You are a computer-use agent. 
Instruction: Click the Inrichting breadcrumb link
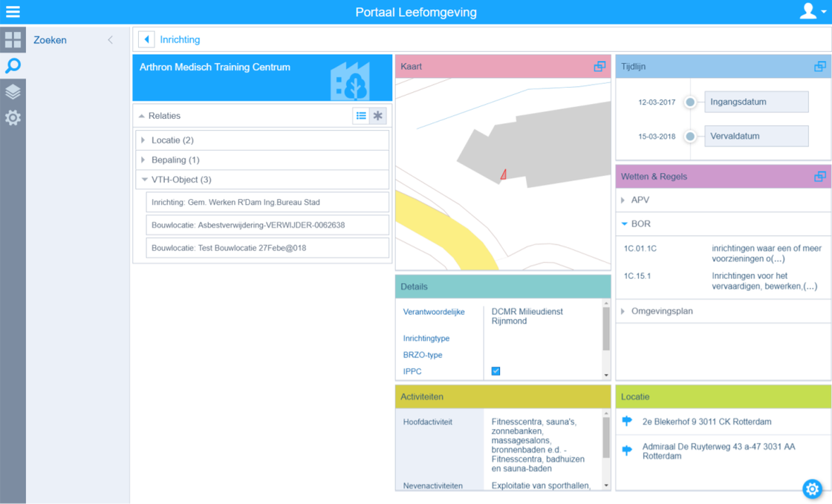[180, 39]
